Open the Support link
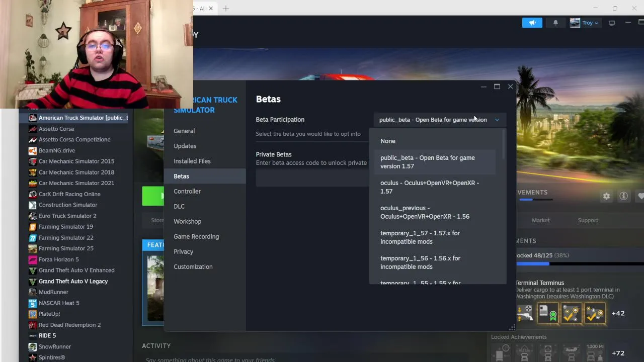This screenshot has height=362, width=644. point(588,220)
